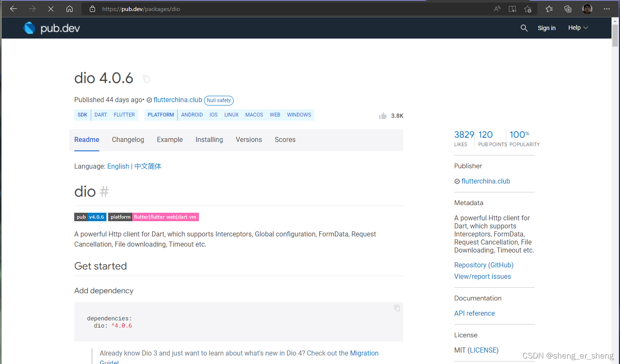Switch language to 中文简体

coord(148,167)
